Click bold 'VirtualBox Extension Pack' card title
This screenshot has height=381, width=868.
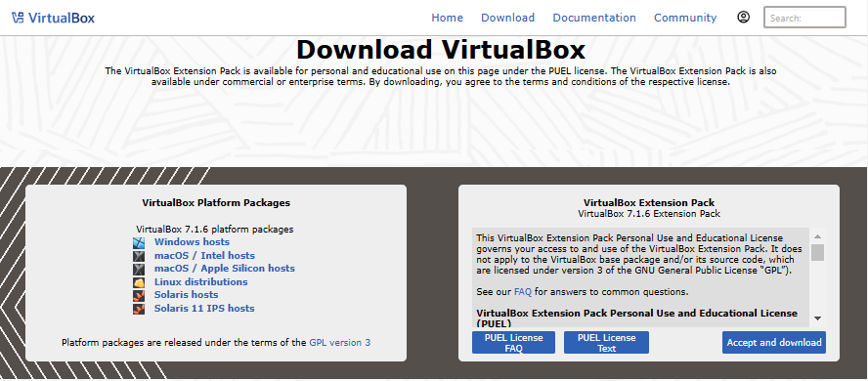point(649,203)
